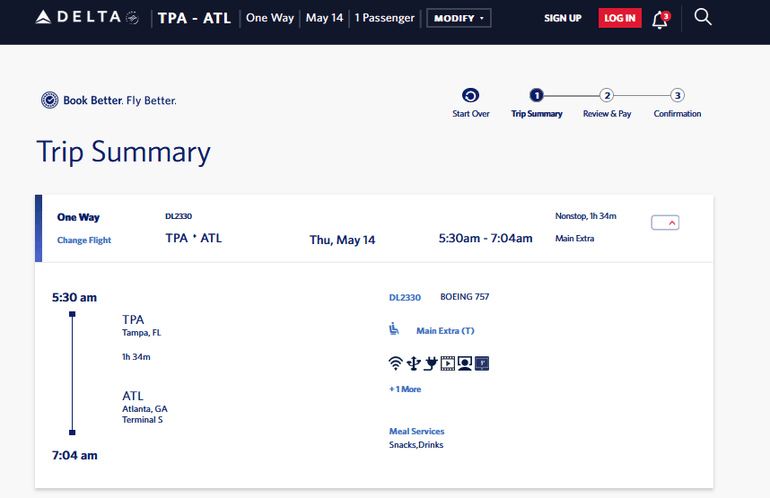
Task: Click the film strip video icon
Action: 448,363
